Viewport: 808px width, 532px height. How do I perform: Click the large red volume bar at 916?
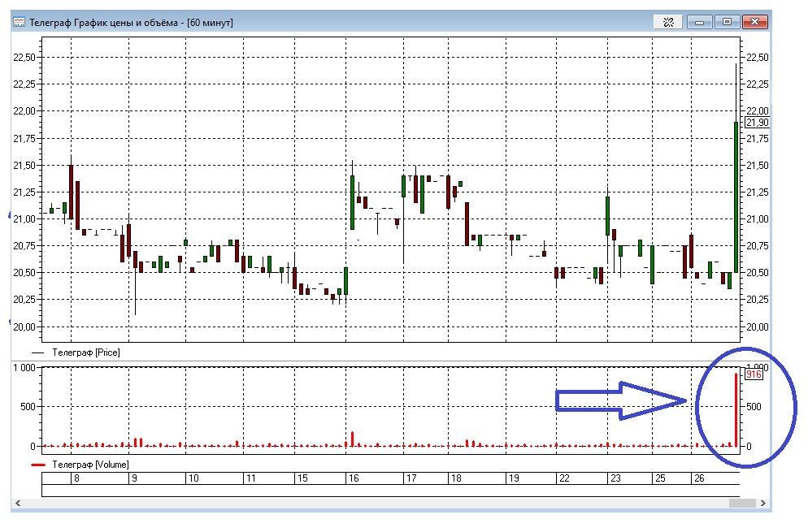pos(736,410)
